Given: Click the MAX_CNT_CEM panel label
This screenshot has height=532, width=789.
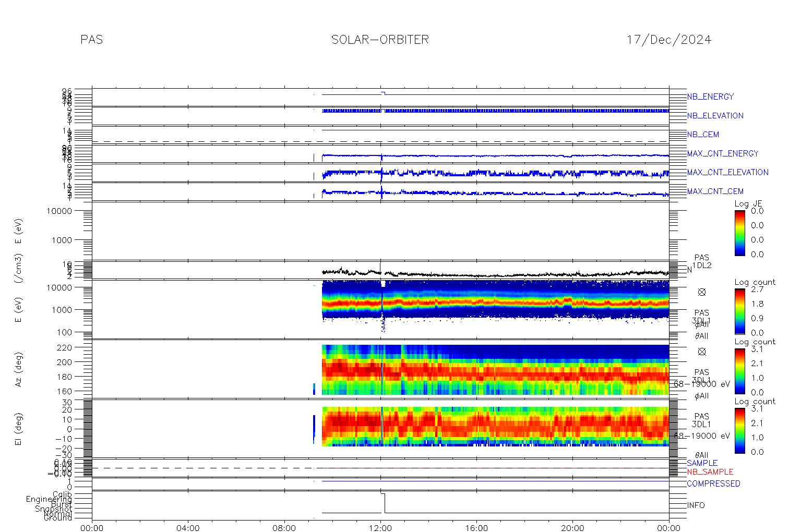Looking at the screenshot, I should point(715,191).
